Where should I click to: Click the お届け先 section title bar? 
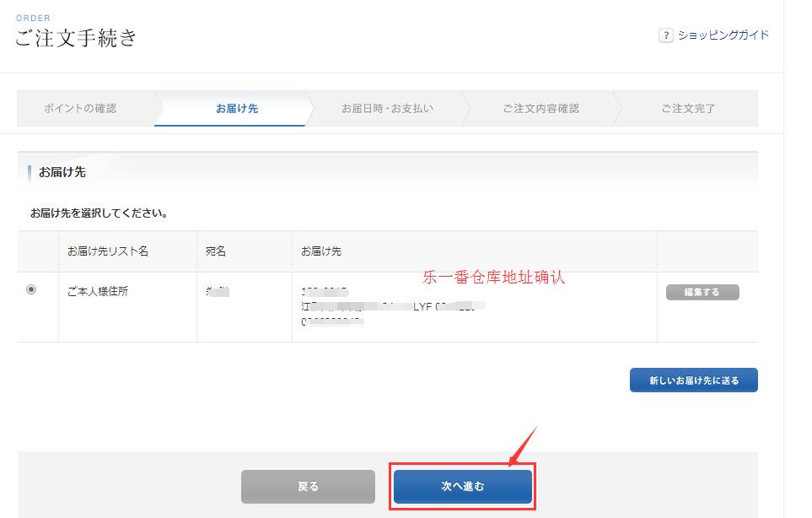62,172
